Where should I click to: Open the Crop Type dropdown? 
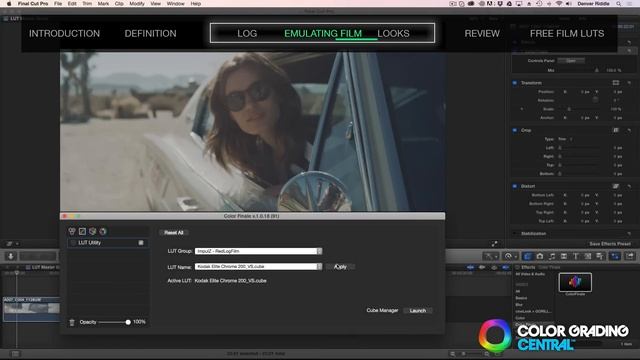coord(566,139)
